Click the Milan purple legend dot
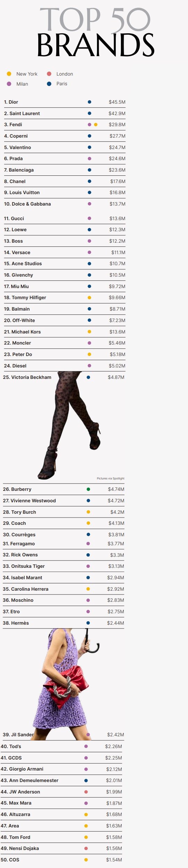The height and width of the screenshot is (868, 188). pos(9,84)
